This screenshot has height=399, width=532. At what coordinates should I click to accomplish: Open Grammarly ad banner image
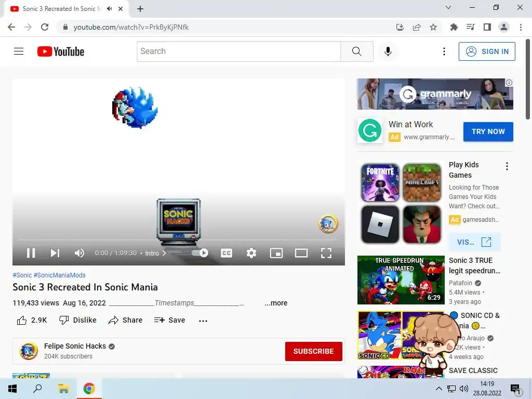coord(435,94)
